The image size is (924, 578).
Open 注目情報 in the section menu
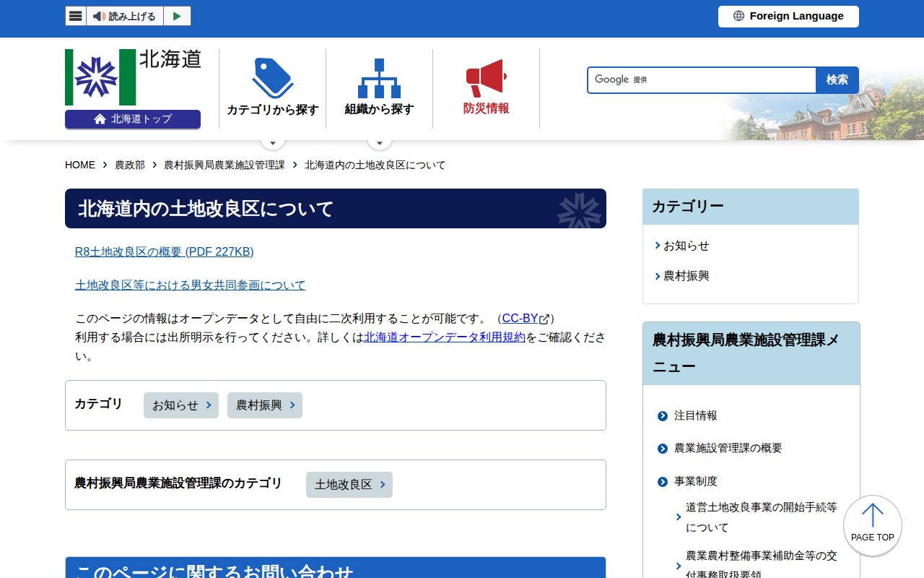[696, 415]
